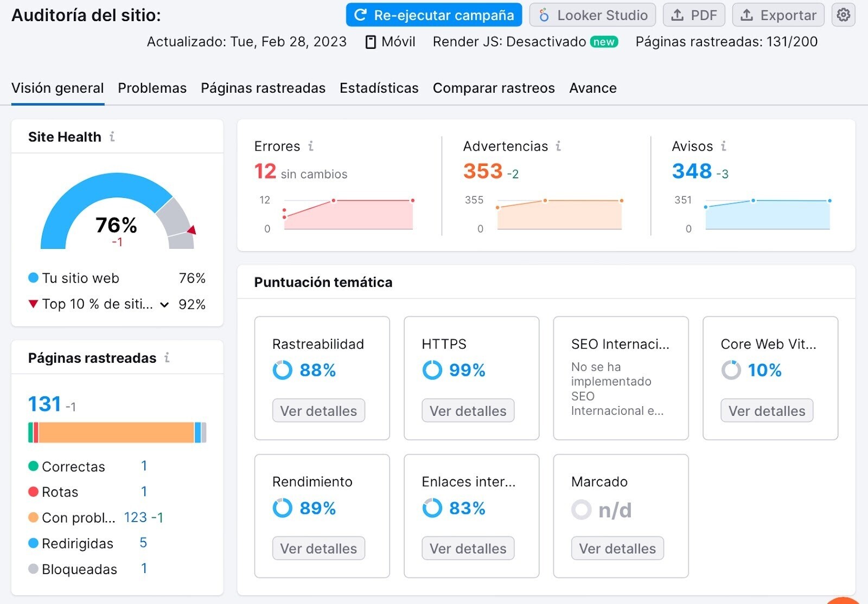Toggle the Correctas legend item
The image size is (868, 604).
click(73, 466)
